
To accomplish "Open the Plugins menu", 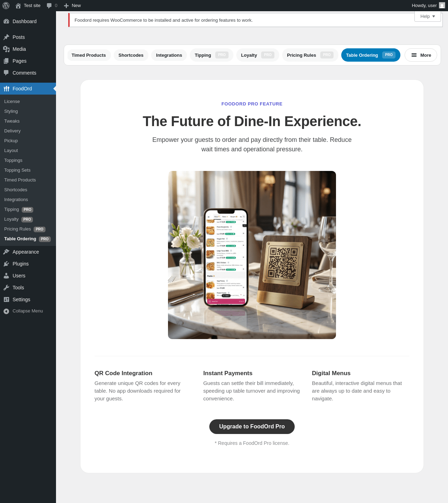I will coord(28,264).
